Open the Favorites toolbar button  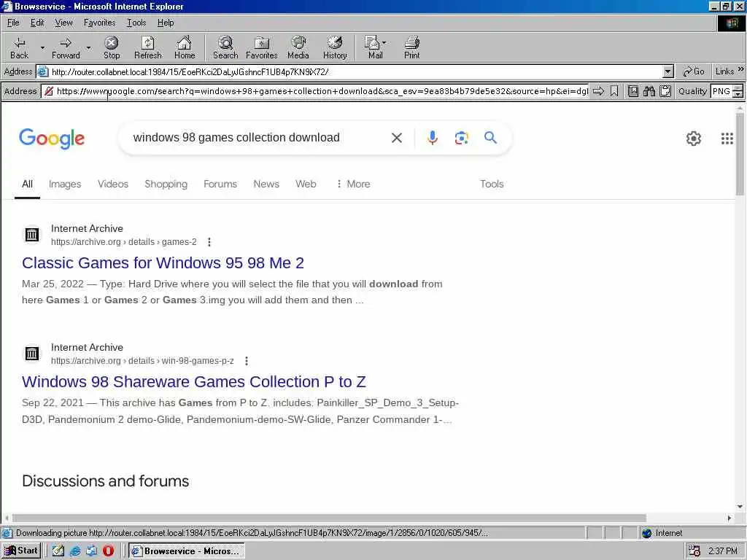pyautogui.click(x=262, y=48)
